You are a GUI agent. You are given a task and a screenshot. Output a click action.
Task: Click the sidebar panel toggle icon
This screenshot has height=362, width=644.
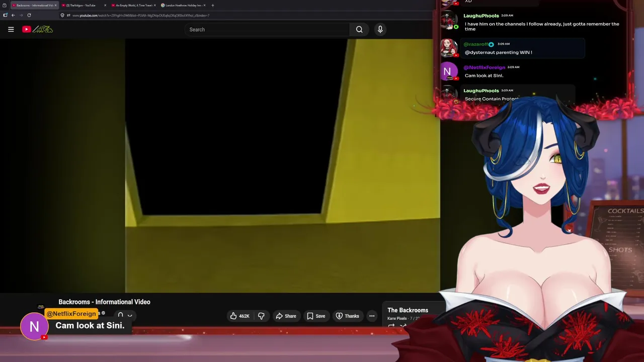pos(5,15)
